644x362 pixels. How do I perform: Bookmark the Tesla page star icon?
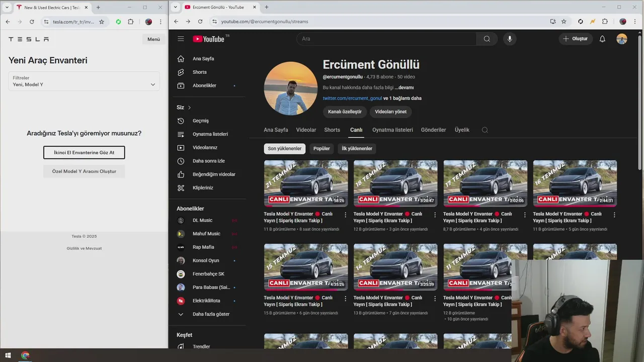point(102,22)
